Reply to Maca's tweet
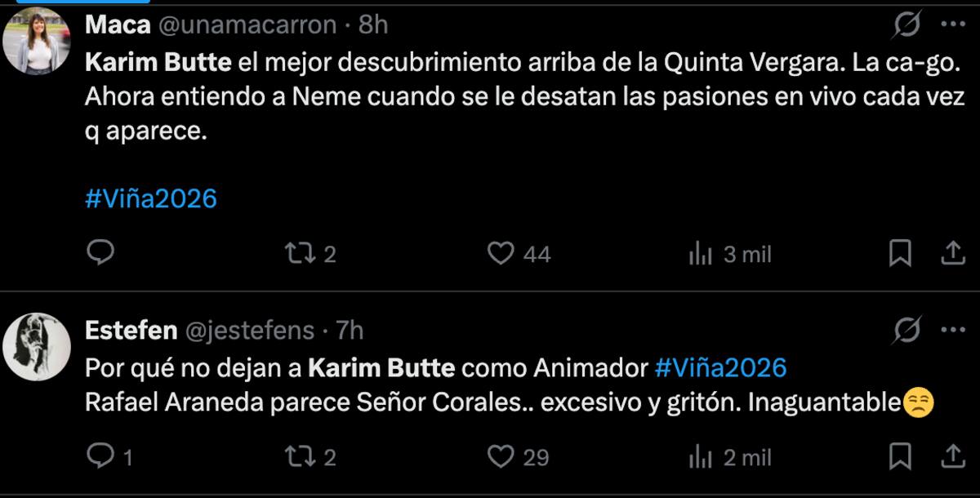 101,254
